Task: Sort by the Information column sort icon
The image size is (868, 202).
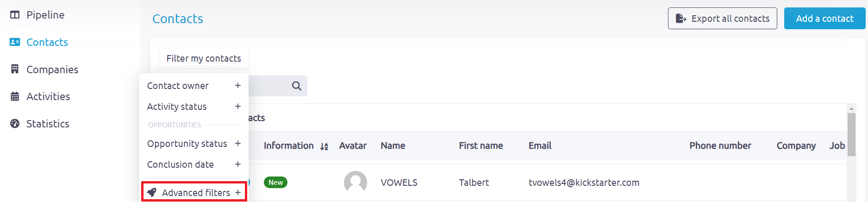Action: [325, 146]
